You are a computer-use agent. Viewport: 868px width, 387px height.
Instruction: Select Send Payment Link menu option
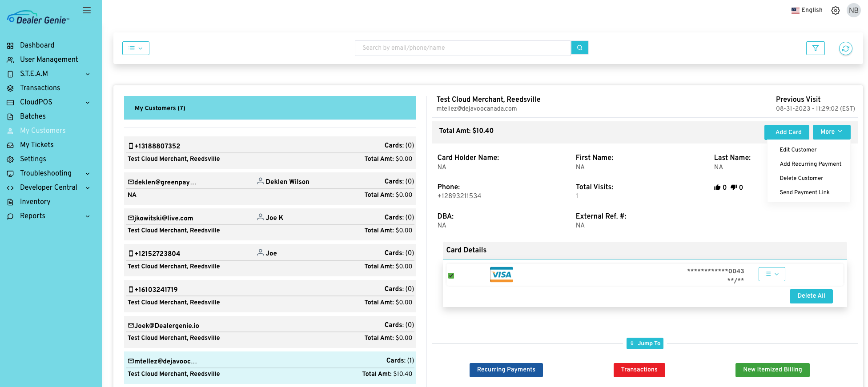point(804,192)
